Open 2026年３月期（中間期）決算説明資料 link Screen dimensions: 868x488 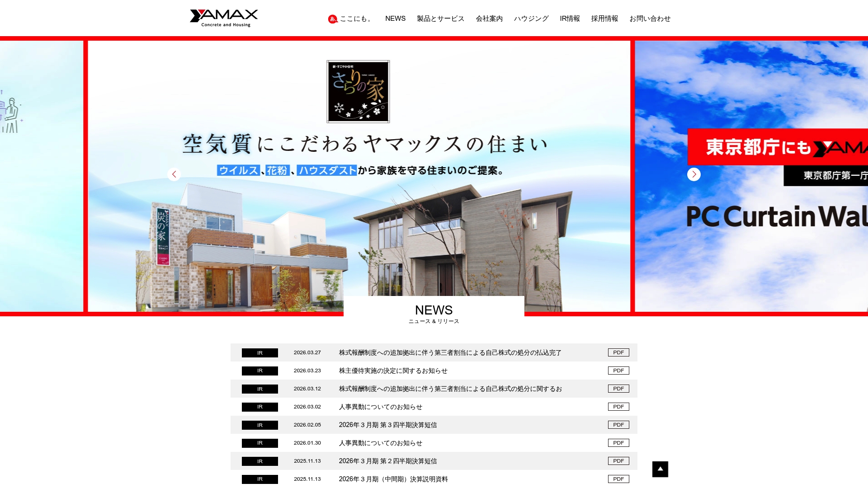[x=393, y=479]
